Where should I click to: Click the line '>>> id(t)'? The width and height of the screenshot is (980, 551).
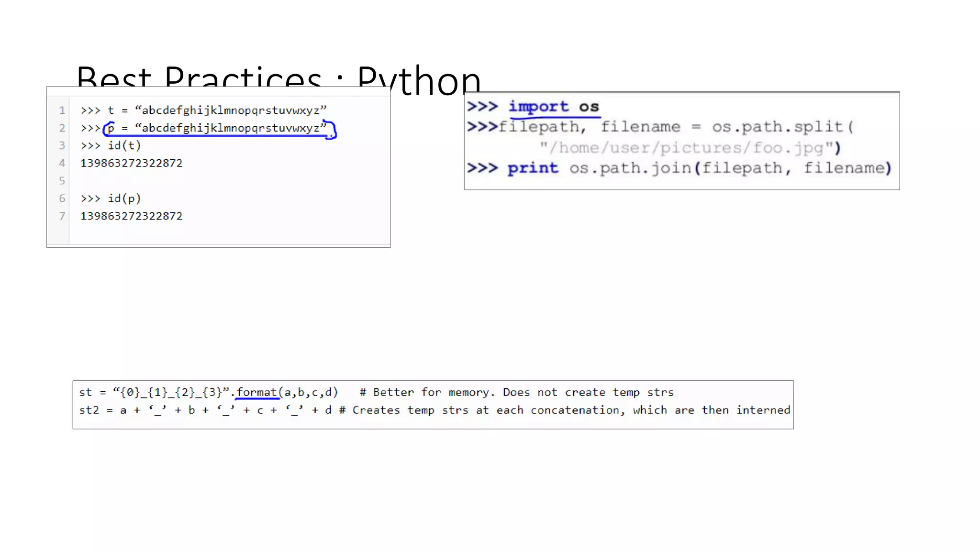click(111, 145)
